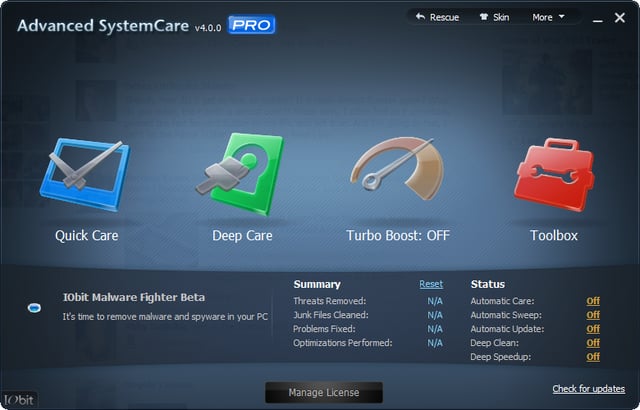This screenshot has width=640, height=410.
Task: Toggle Deep Clean Off link
Action: [593, 343]
